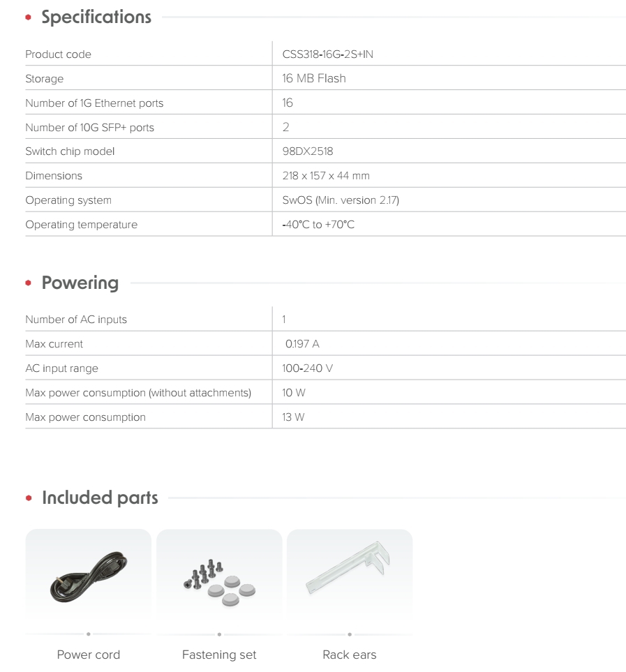Click the Power cord product image

[x=89, y=576]
